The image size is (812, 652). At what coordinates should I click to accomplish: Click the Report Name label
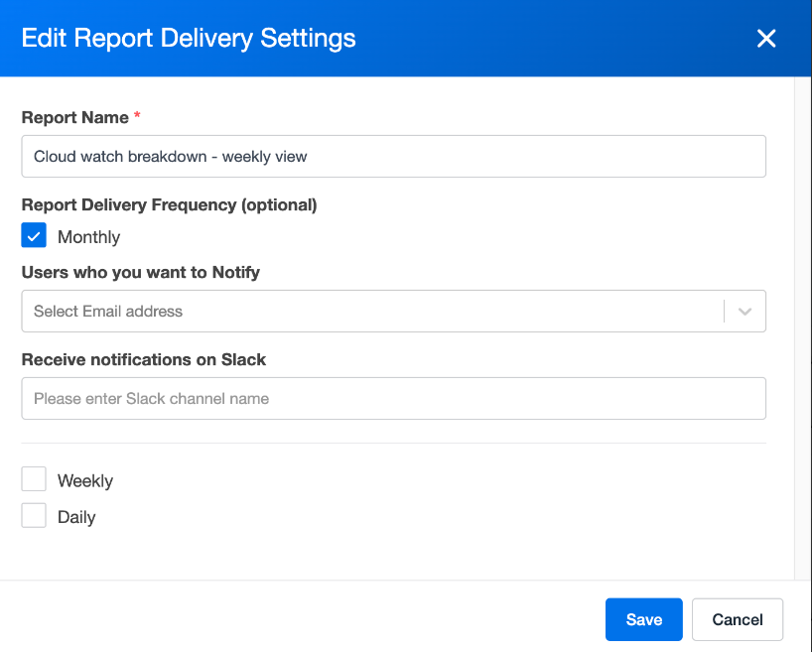pyautogui.click(x=75, y=117)
